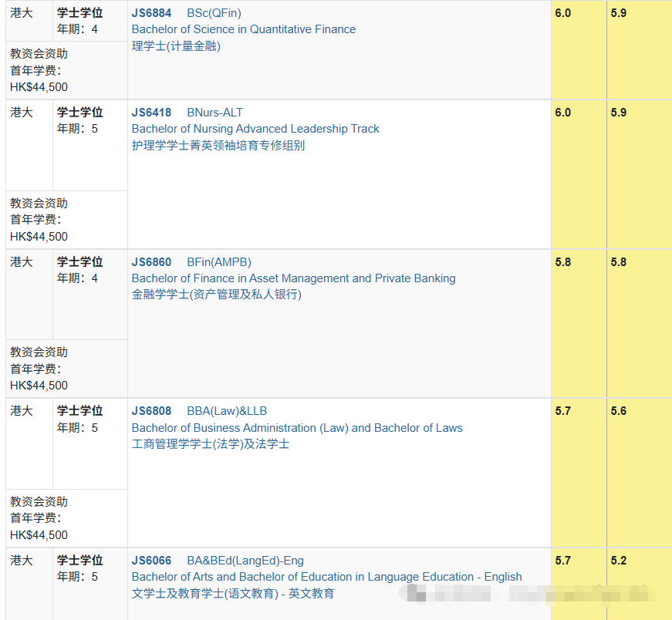Open Bachelor of Business Administration (Law) link
The image size is (672, 620).
(x=297, y=428)
